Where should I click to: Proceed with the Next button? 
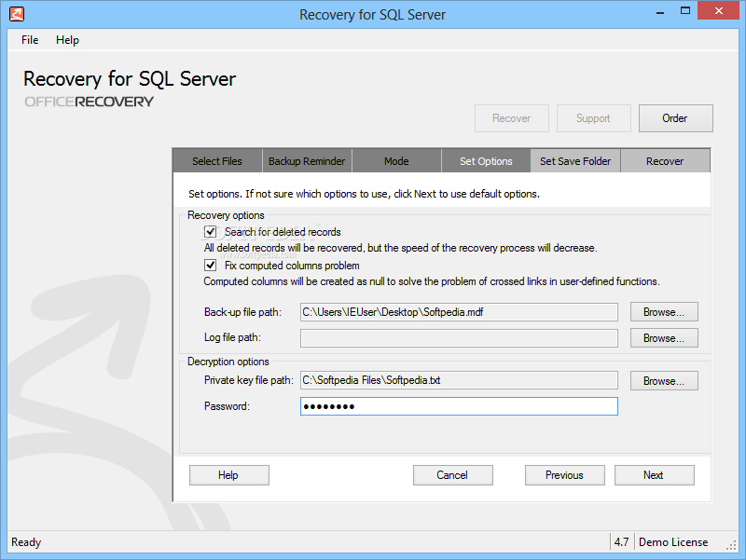tap(655, 475)
